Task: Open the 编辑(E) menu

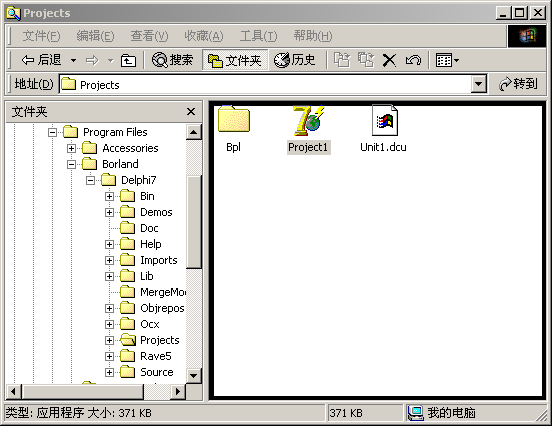Action: pos(95,36)
